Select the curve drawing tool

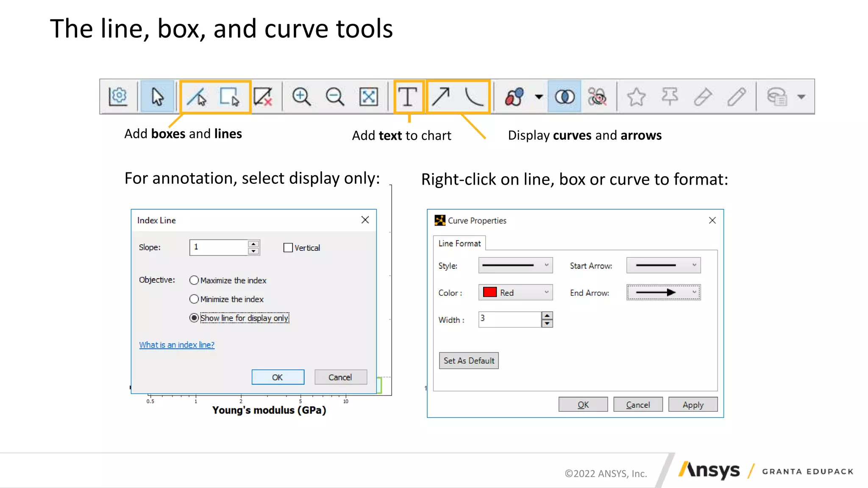tap(474, 97)
